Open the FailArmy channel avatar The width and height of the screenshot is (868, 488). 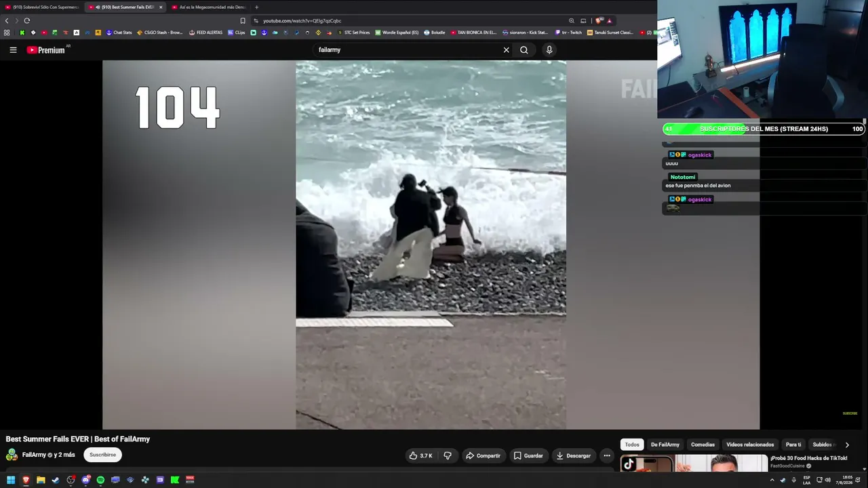pyautogui.click(x=12, y=455)
